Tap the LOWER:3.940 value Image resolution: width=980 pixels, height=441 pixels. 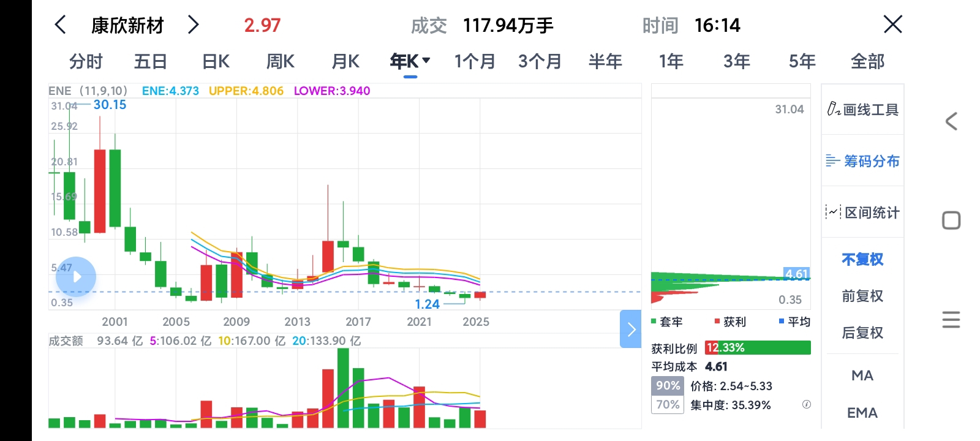(332, 91)
